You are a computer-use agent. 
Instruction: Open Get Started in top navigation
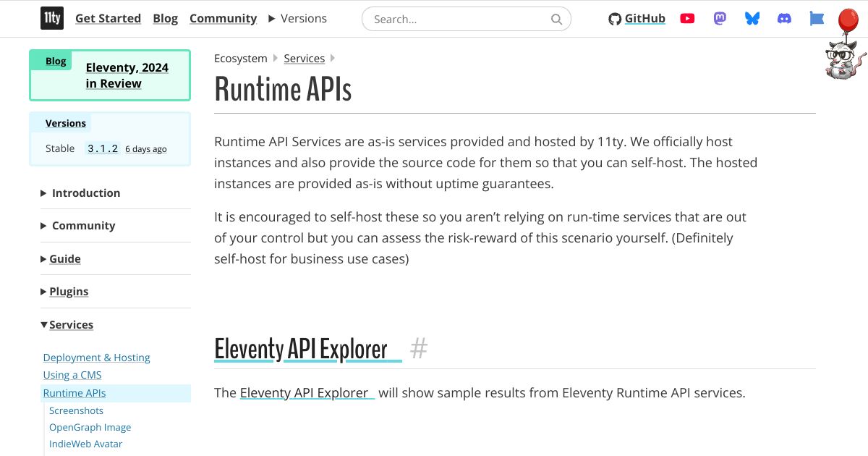click(x=108, y=18)
